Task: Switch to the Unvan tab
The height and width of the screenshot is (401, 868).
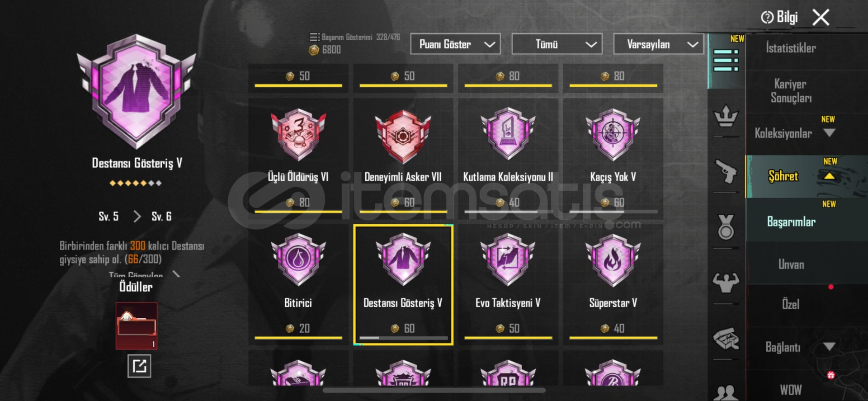Action: coord(791,264)
